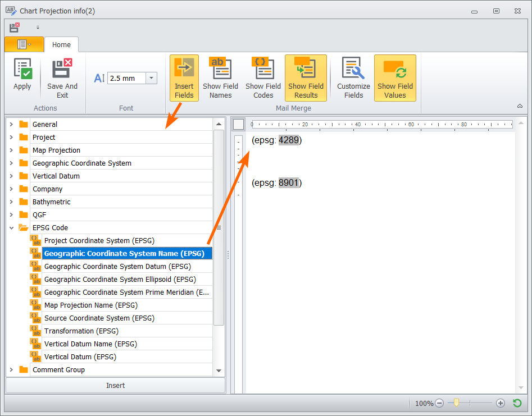Expand the Map Projection folder
Image resolution: width=532 pixels, height=416 pixels.
[x=12, y=150]
